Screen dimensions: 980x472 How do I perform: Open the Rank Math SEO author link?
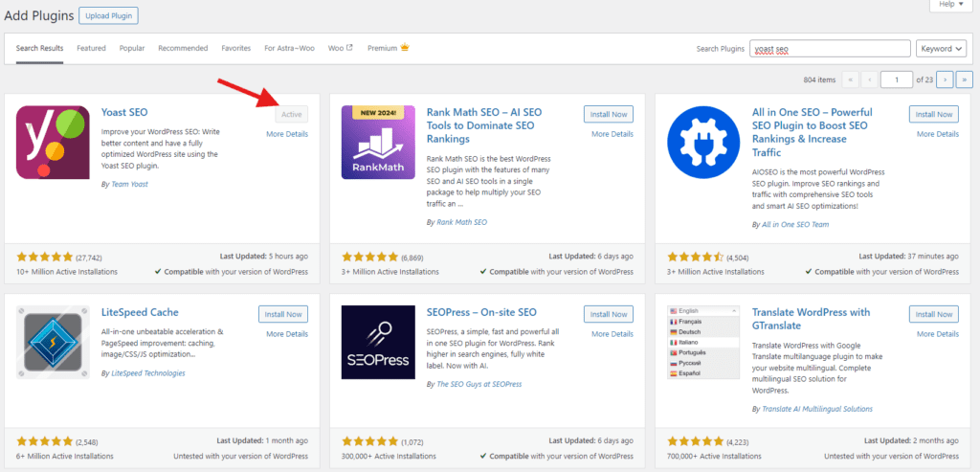pos(462,222)
